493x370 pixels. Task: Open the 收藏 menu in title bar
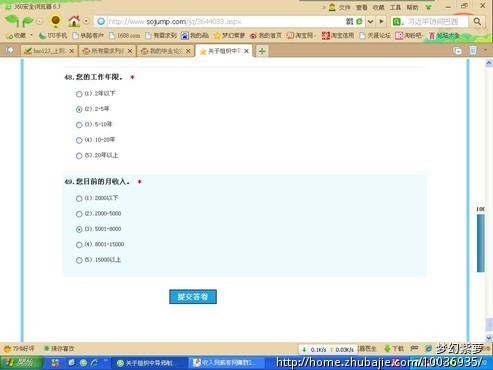(379, 7)
